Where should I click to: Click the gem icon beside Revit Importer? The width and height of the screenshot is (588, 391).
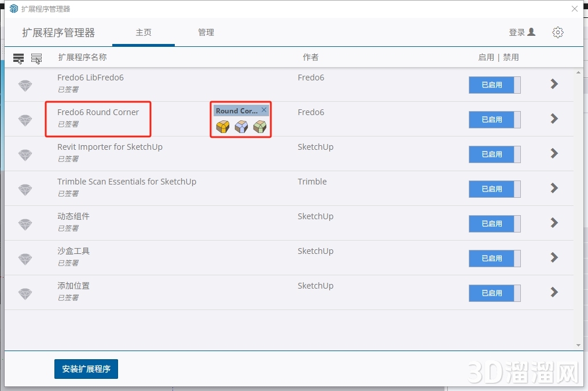[x=25, y=155]
